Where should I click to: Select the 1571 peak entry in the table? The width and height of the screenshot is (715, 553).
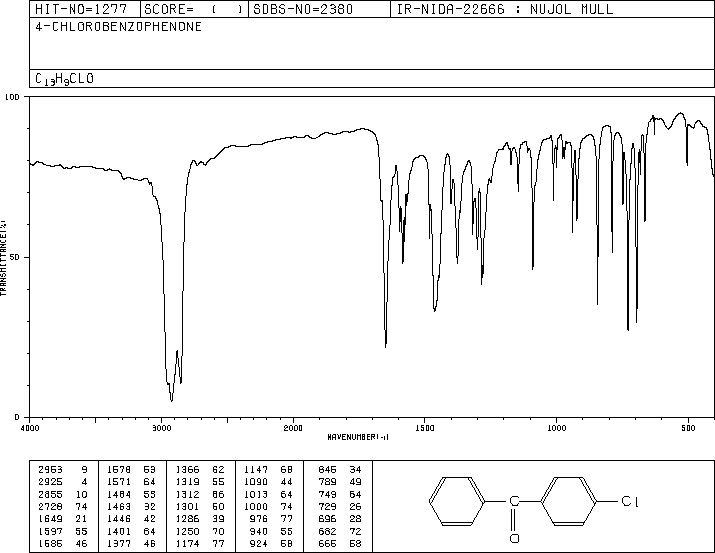coord(131,482)
